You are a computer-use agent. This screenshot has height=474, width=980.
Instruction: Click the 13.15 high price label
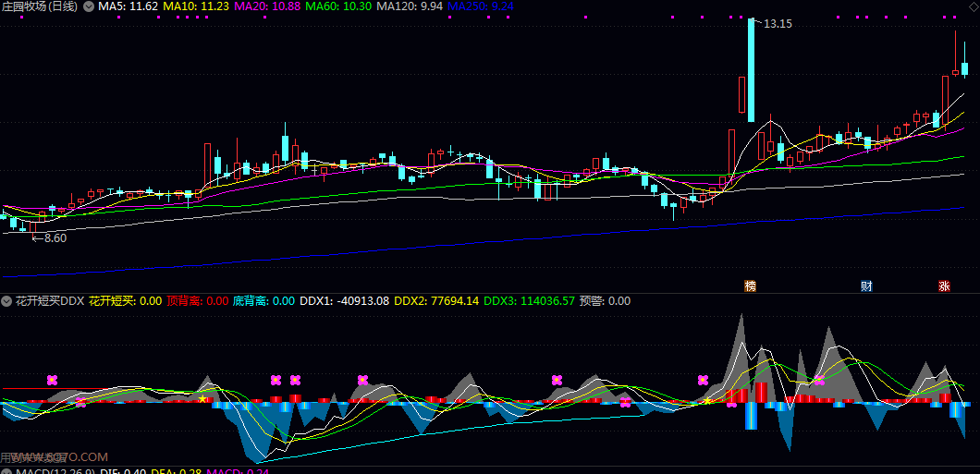tap(777, 24)
